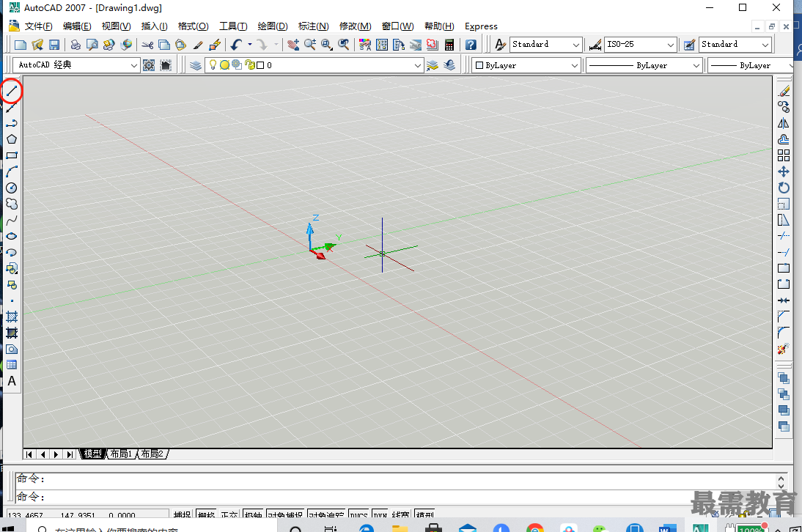This screenshot has width=802, height=532.
Task: Toggle 栅格 grid display in status bar
Action: click(206, 514)
